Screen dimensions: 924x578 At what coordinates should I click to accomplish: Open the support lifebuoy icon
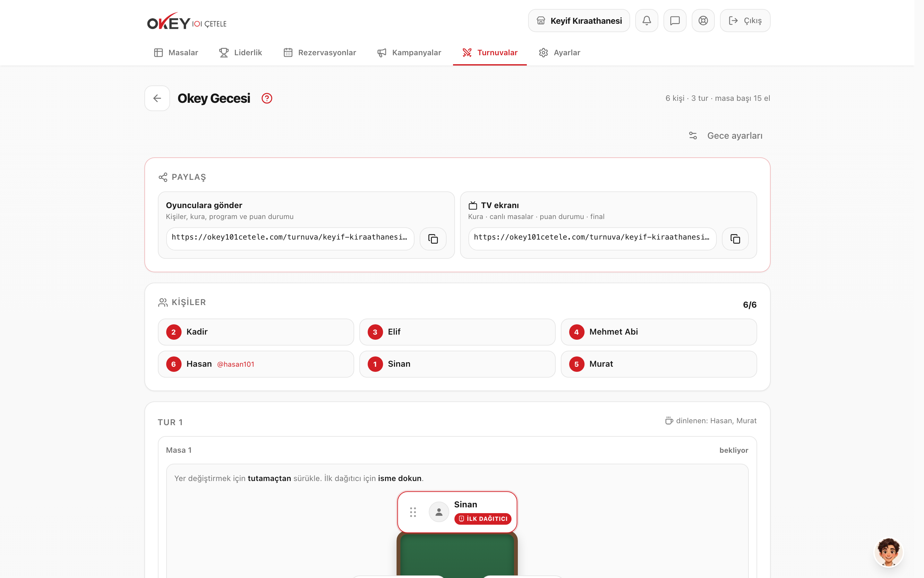pos(703,21)
